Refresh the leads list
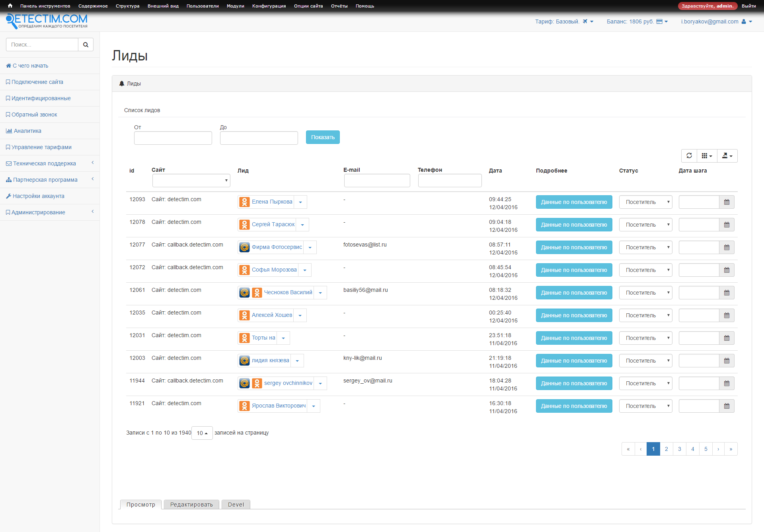Viewport: 764px width, 532px height. point(689,155)
